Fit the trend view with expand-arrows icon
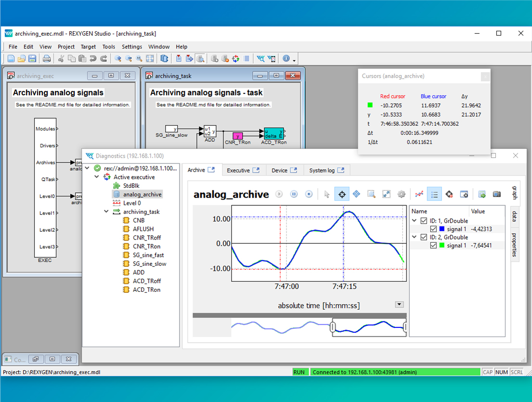The image size is (532, 402). (x=386, y=194)
